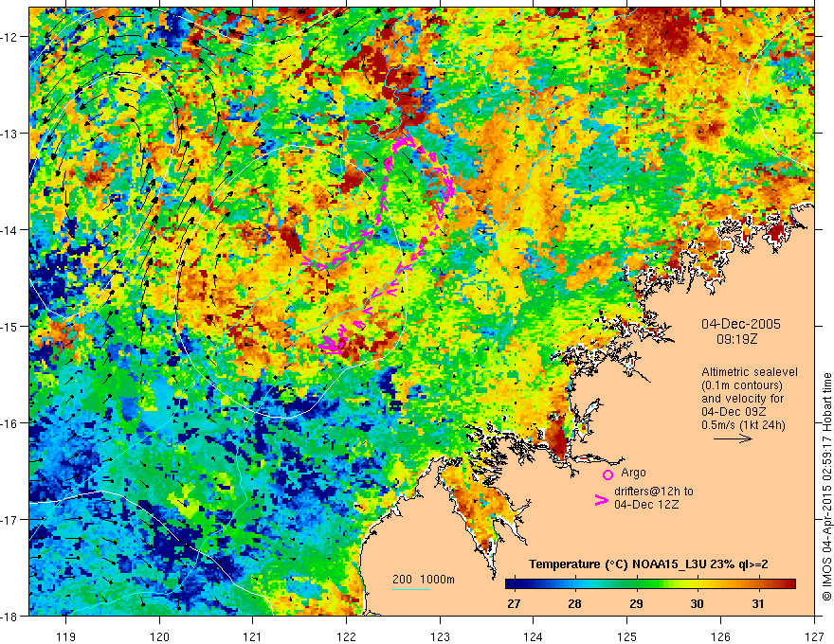Click the 'drifters@12h to' legend label
Image resolution: width=834 pixels, height=644 pixels.
tap(654, 492)
